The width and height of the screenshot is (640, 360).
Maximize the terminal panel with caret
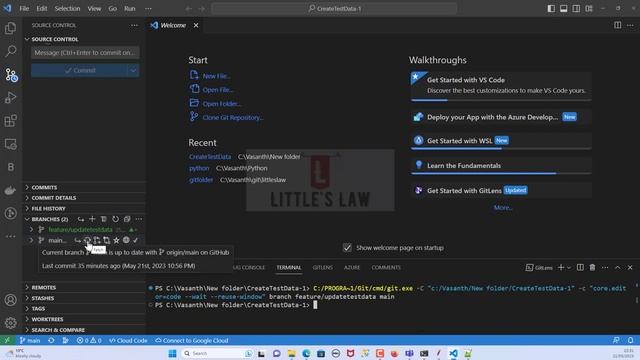point(618,267)
